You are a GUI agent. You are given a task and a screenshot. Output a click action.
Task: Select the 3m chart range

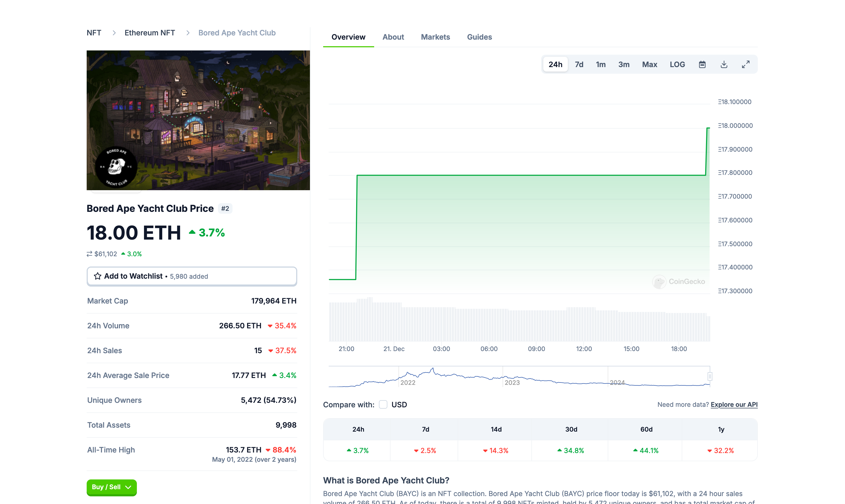tap(624, 64)
